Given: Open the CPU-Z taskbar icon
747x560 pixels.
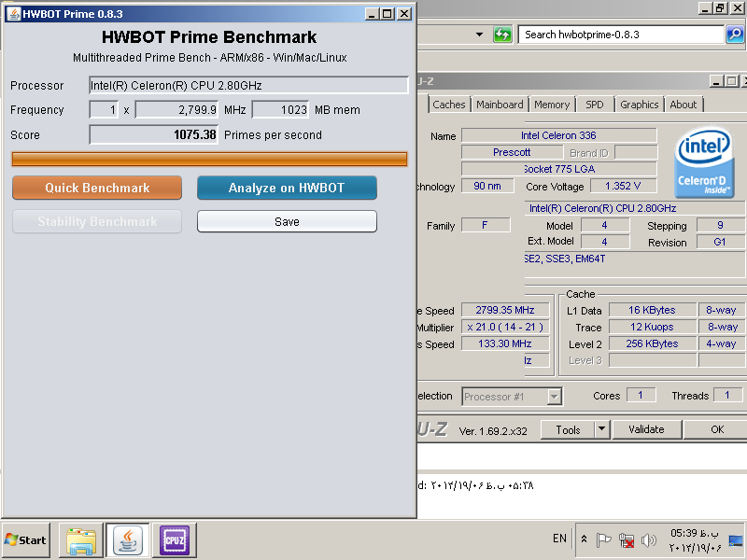Looking at the screenshot, I should (175, 540).
